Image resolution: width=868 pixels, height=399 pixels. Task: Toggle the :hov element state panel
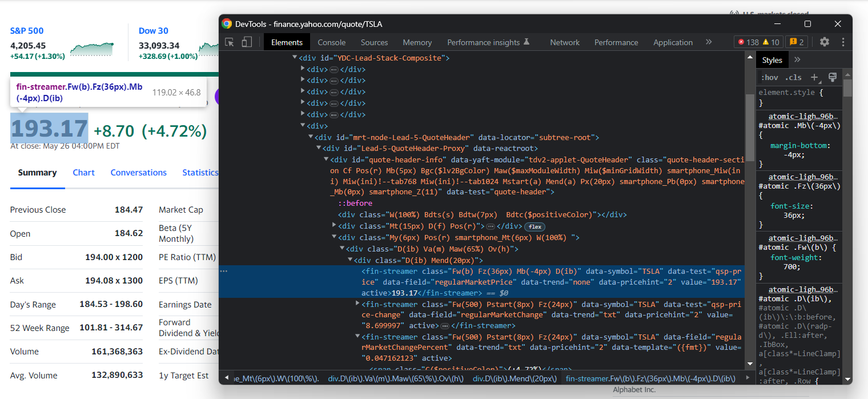pos(769,77)
